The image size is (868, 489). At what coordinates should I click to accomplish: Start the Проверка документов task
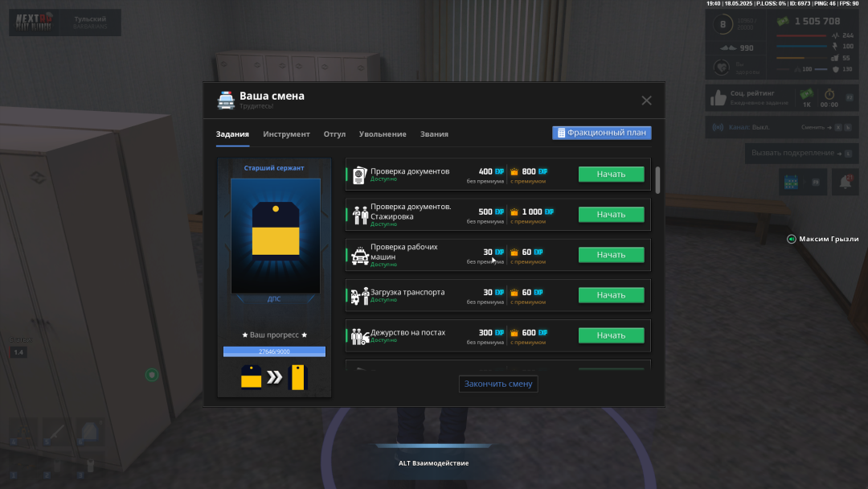[611, 174]
